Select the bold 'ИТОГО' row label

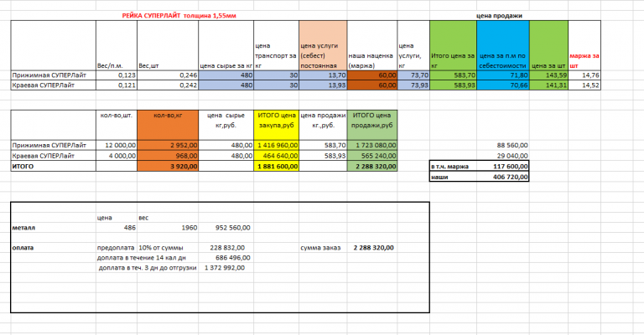23,167
